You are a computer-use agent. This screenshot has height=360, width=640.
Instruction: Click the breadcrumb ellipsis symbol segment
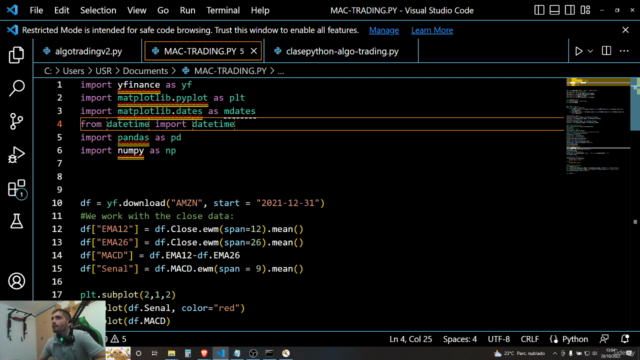pyautogui.click(x=281, y=71)
